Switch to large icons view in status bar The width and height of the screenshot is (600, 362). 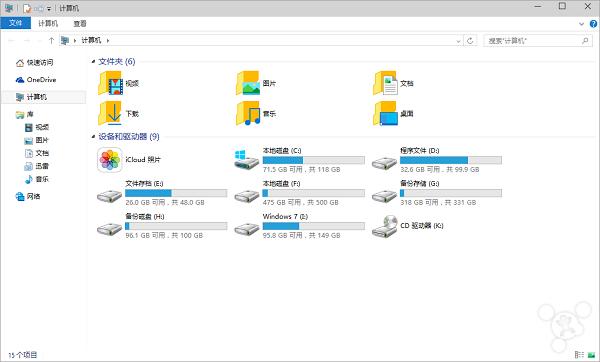tap(591, 355)
